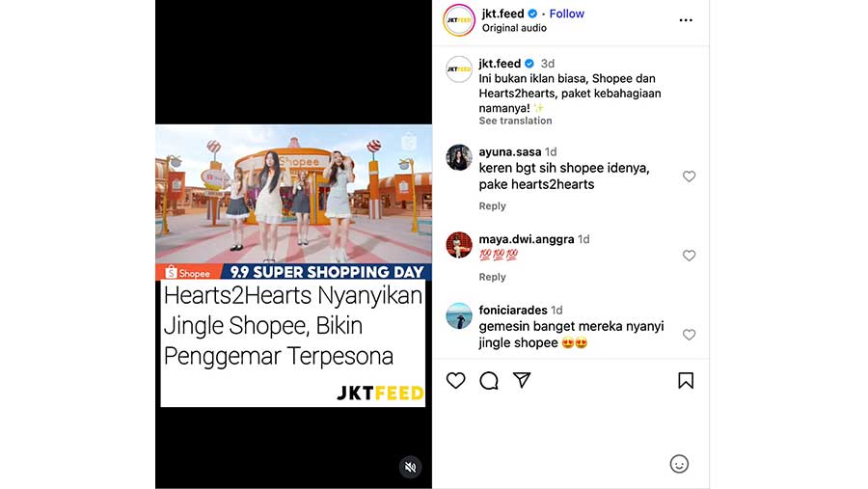Save post with the bookmark icon
Screen dimensions: 868x489
[686, 380]
